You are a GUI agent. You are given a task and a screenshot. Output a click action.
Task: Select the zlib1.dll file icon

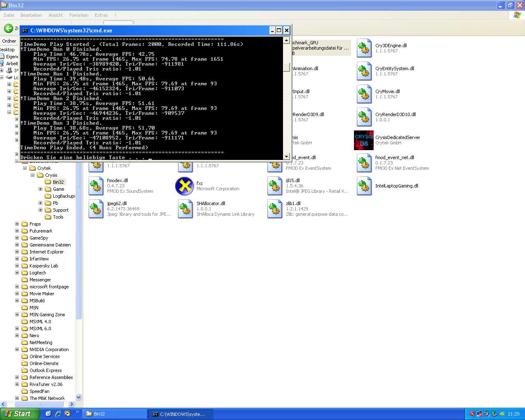(275, 209)
